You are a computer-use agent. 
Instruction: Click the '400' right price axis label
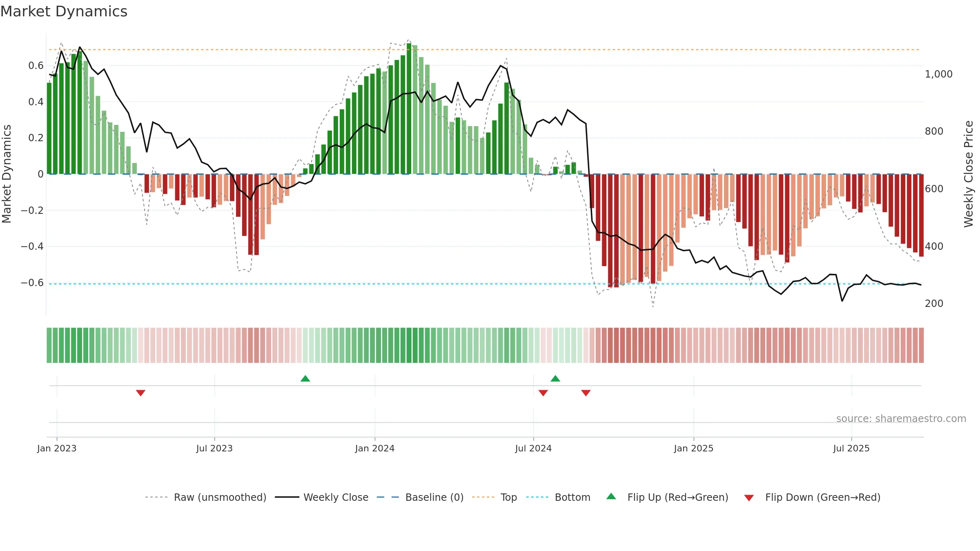[934, 246]
